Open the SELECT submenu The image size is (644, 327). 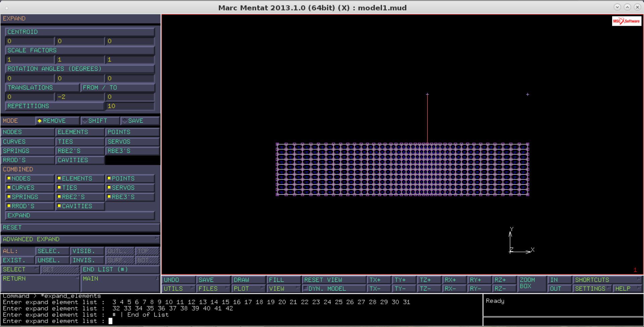pos(20,269)
